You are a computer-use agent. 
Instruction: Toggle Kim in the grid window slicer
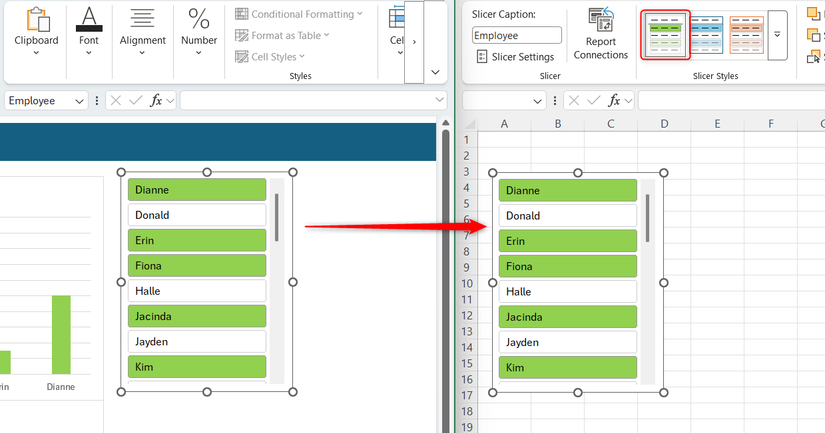(x=568, y=367)
